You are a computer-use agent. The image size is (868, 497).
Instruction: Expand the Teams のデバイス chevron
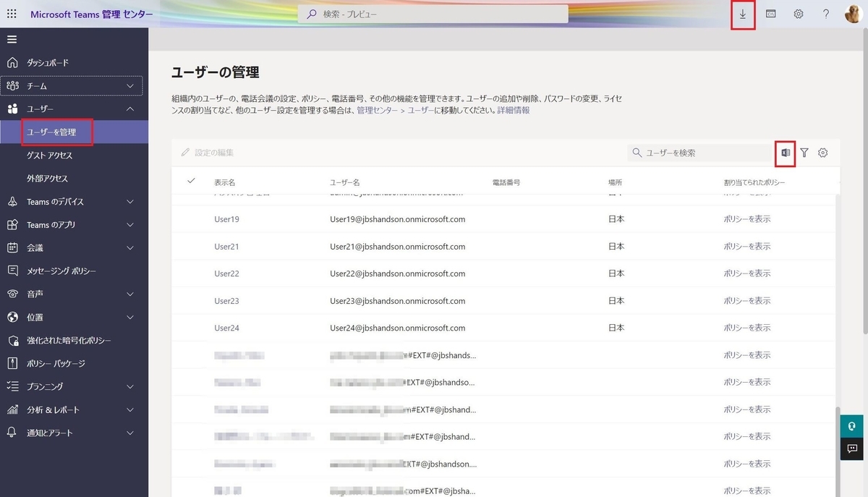pos(130,202)
